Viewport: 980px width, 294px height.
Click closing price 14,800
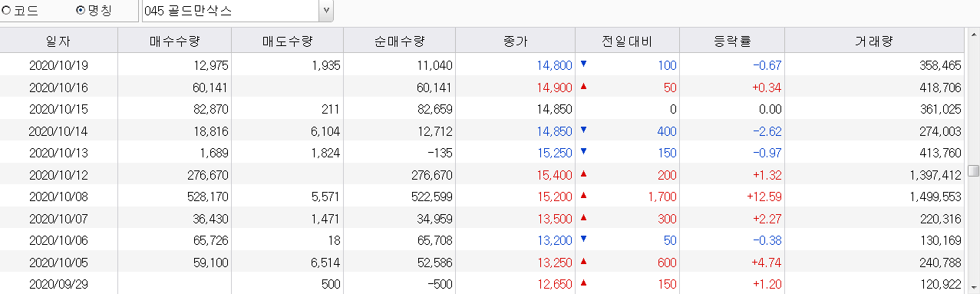tap(555, 66)
